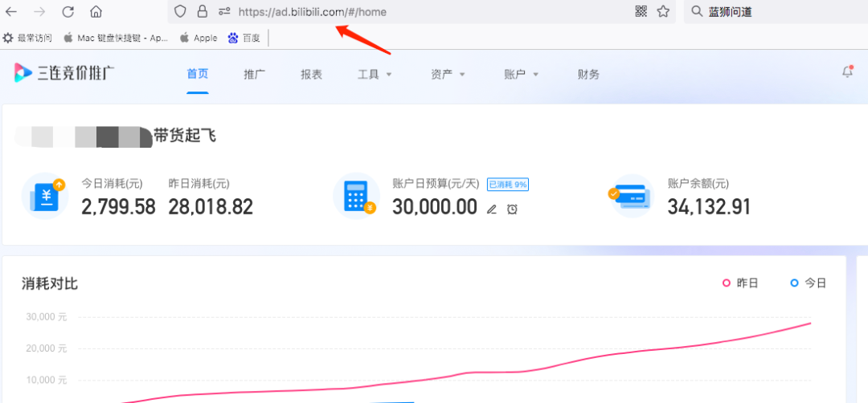Toggle the 今日 legend series
This screenshot has width=868, height=403.
click(x=809, y=283)
